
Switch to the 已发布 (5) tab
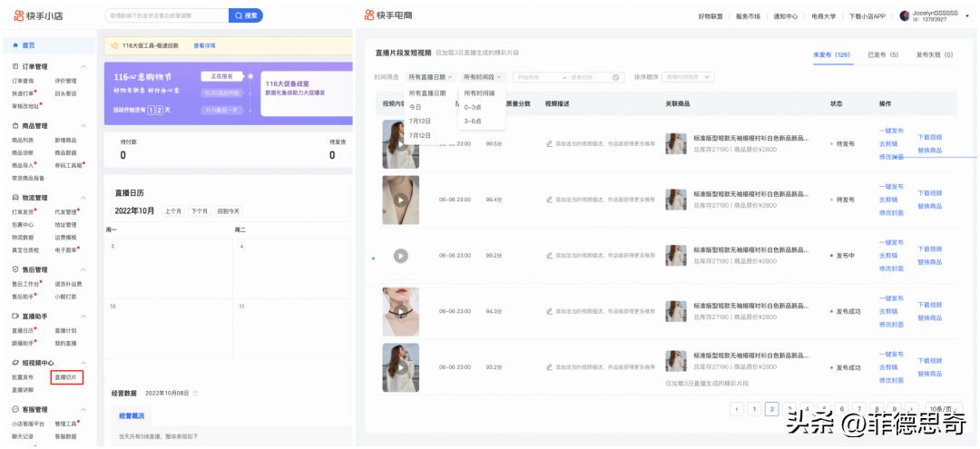[x=883, y=55]
